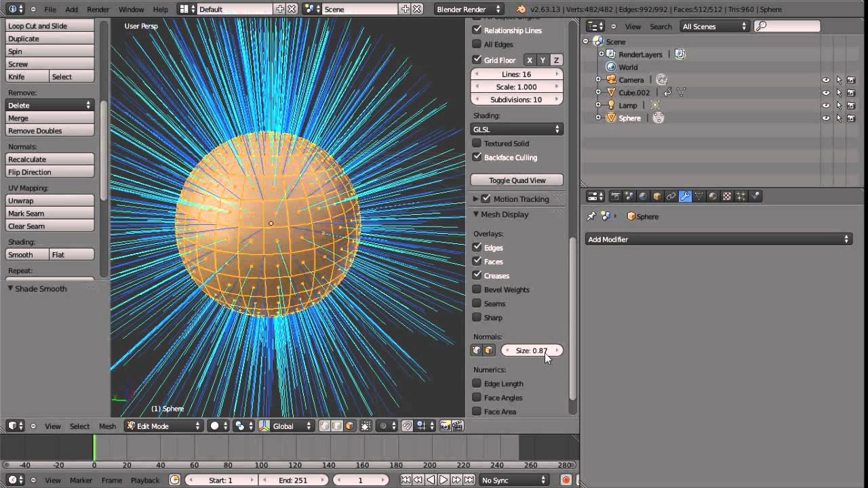Click the Toggle Quad View button
Viewport: 868px width, 488px height.
click(x=517, y=180)
